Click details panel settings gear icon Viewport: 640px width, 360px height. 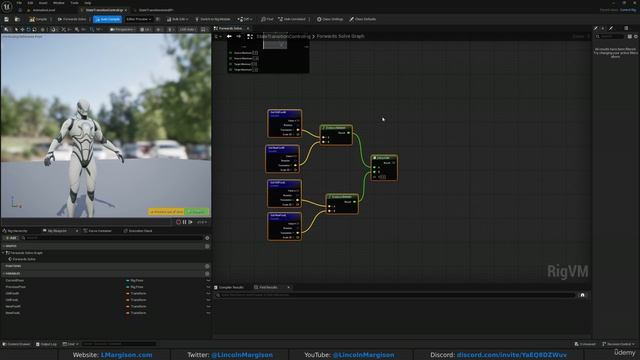point(636,37)
